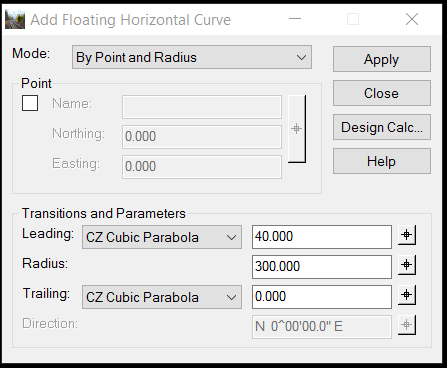This screenshot has height=368, width=447.
Task: Click the Northing input field
Action: coord(202,137)
